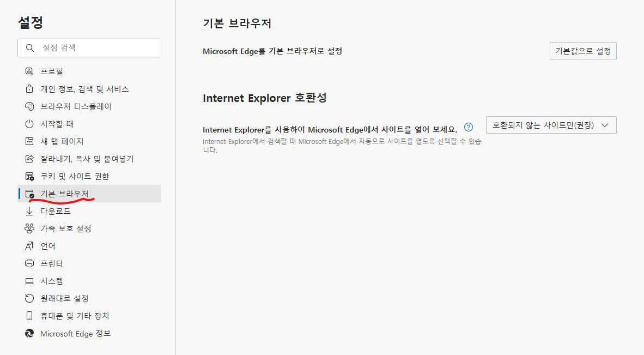This screenshot has height=355, width=644.
Task: Click the 설정 sidebar title
Action: (31, 22)
